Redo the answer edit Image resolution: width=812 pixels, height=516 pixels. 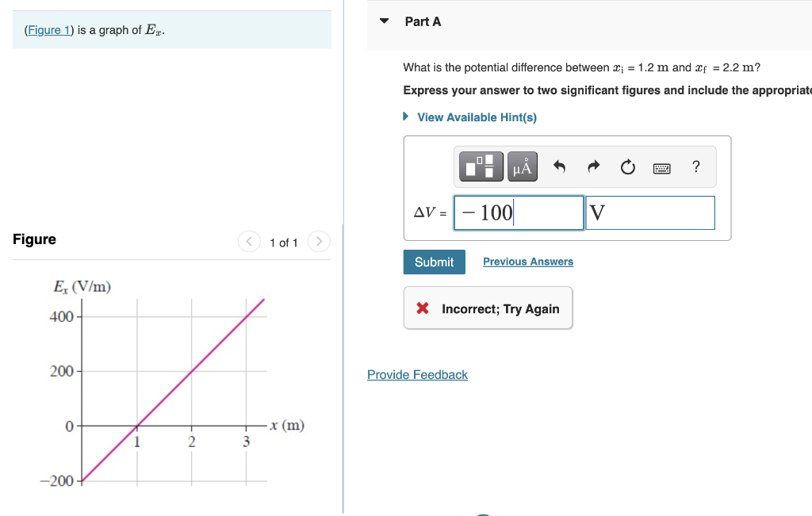coord(593,166)
